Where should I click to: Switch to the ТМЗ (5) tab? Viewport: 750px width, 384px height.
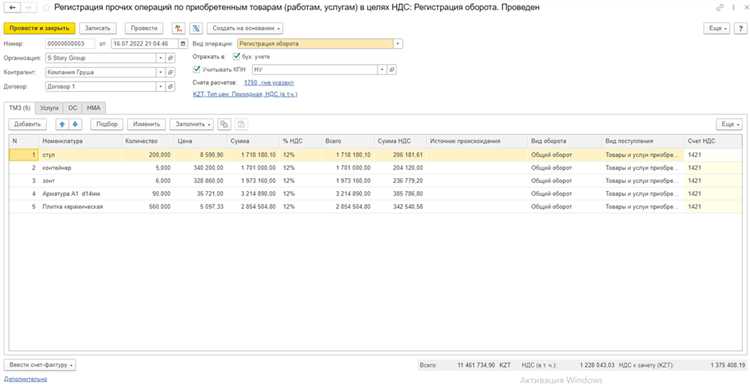pyautogui.click(x=20, y=108)
